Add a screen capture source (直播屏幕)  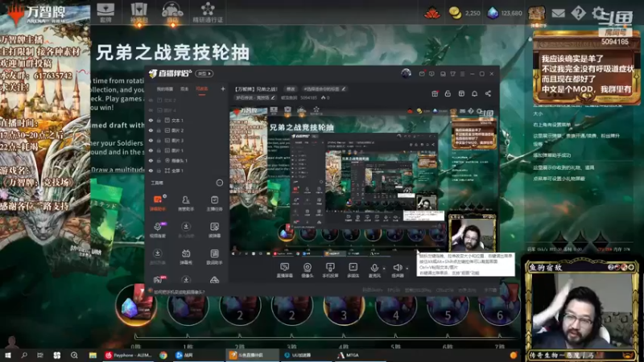(284, 270)
